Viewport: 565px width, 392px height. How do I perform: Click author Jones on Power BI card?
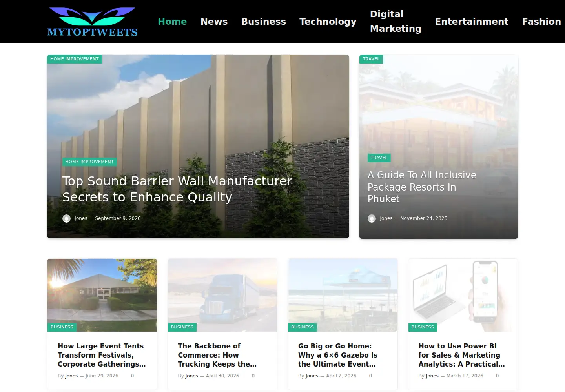(432, 376)
